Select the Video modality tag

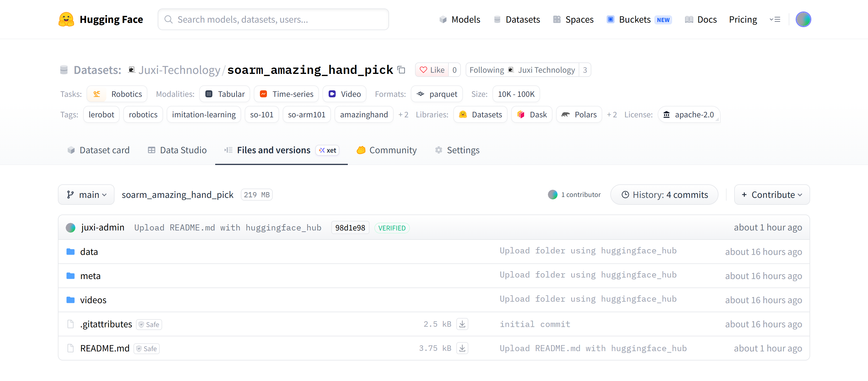click(x=344, y=94)
